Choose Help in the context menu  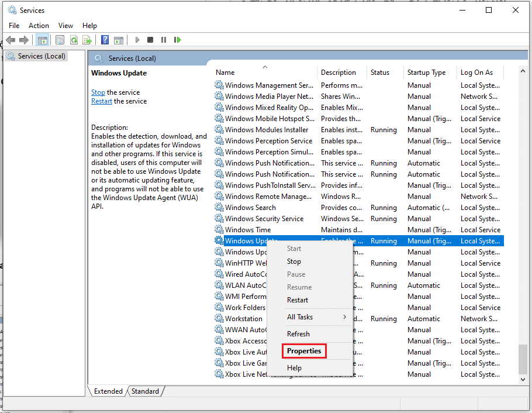coord(294,368)
